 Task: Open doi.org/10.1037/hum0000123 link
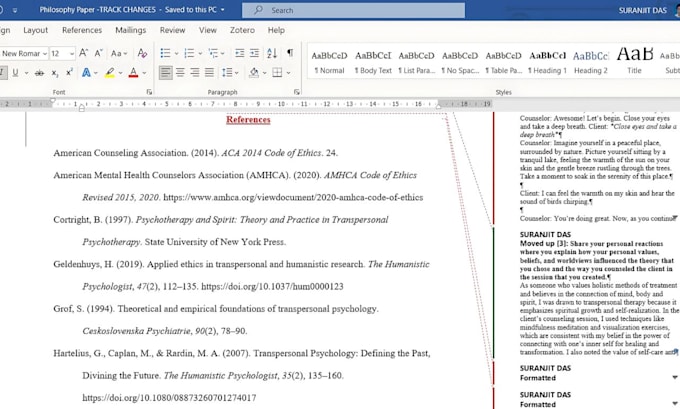(x=272, y=286)
